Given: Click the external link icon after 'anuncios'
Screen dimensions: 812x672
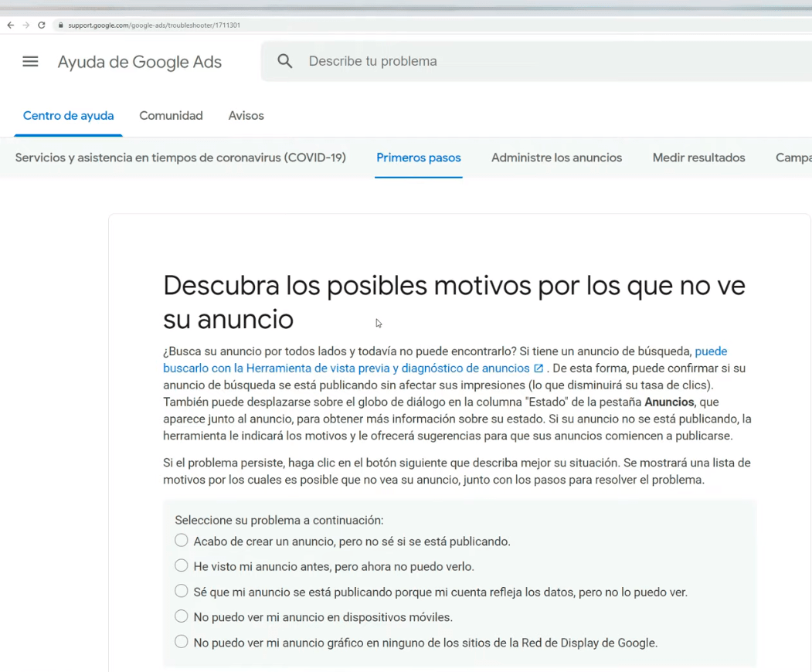Looking at the screenshot, I should (x=539, y=368).
